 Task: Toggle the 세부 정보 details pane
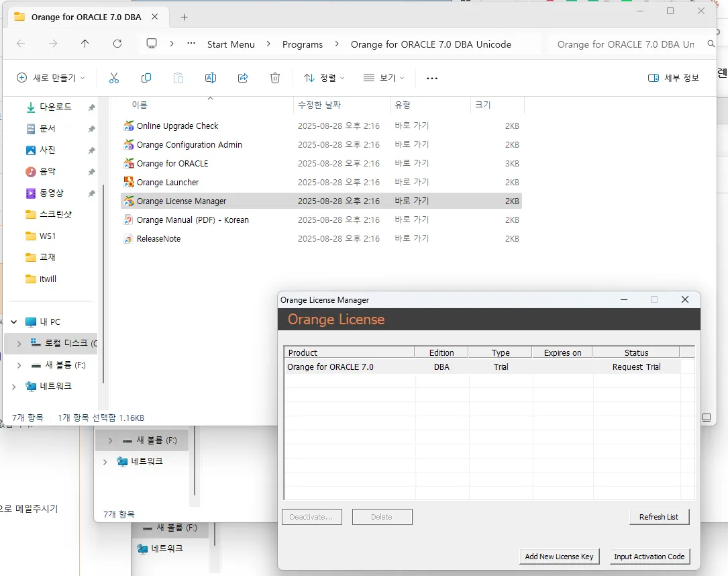coord(673,78)
